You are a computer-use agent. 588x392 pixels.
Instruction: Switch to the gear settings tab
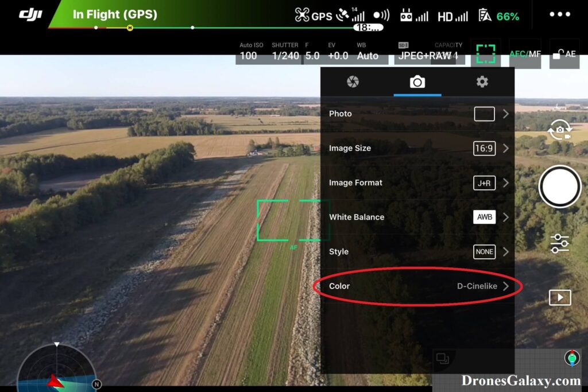[x=482, y=81]
